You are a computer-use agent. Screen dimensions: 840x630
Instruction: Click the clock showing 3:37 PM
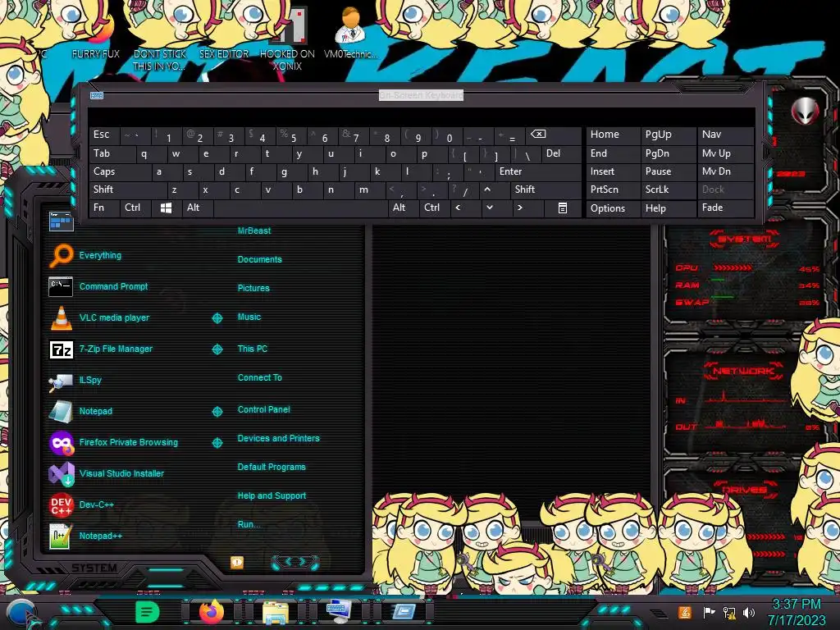pyautogui.click(x=796, y=605)
